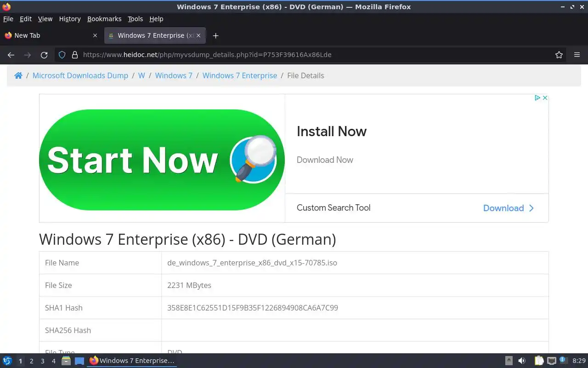Open the View menu
This screenshot has height=368, width=588.
click(x=45, y=19)
